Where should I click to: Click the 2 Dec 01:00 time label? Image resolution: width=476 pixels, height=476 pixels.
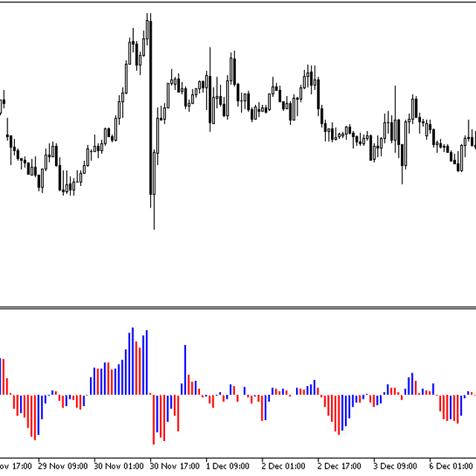tap(286, 466)
